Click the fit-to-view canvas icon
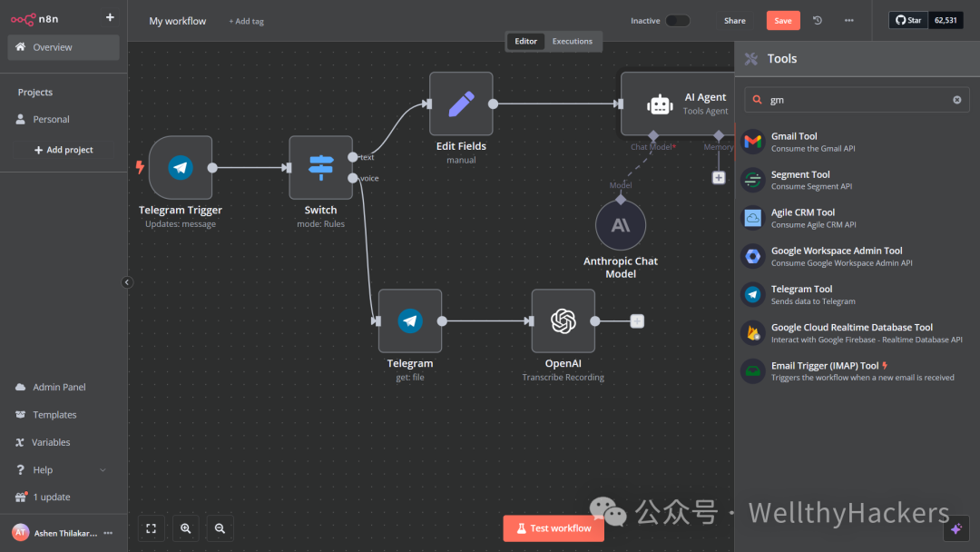980x552 pixels. click(152, 528)
